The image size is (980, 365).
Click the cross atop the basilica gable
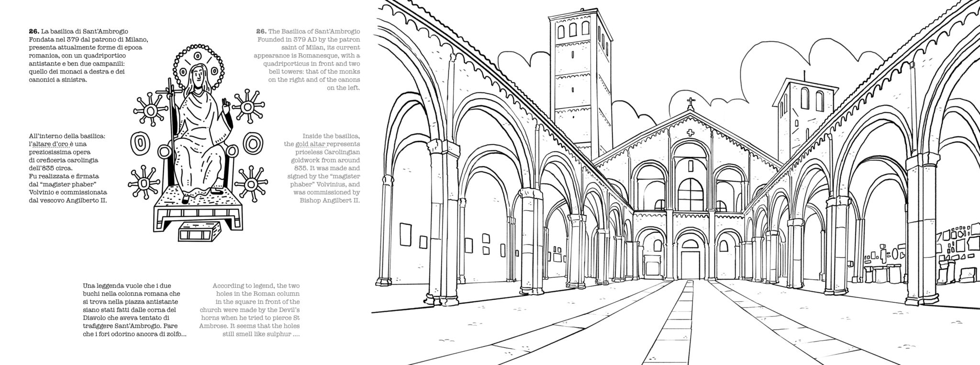(690, 103)
